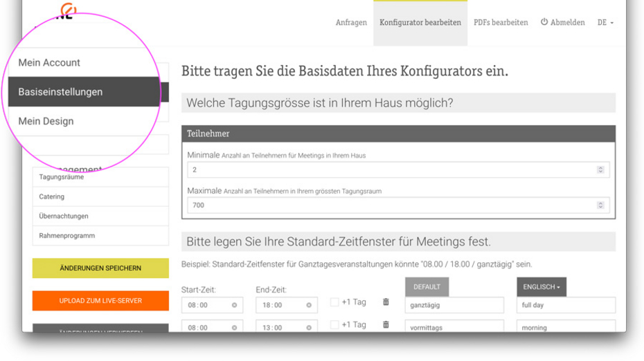Adjust maximum participants stepper arrows
Image resolution: width=644 pixels, height=361 pixels.
pos(600,205)
